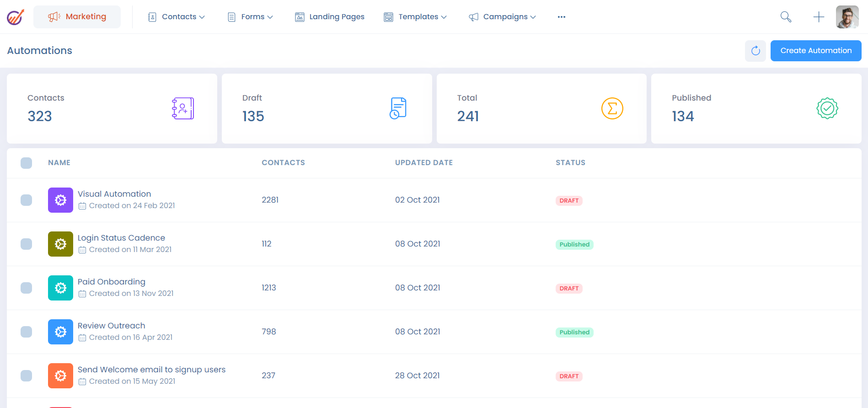This screenshot has height=408, width=868.
Task: Click the Campaigns megaphone icon
Action: tap(474, 17)
